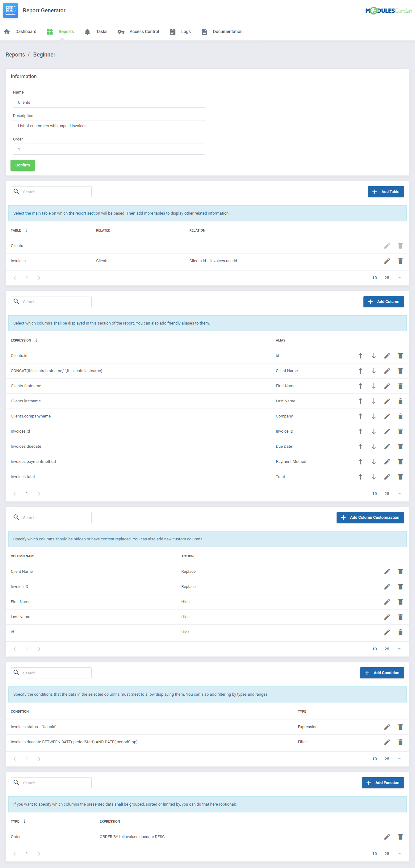
Task: Click Add Column Customization button
Action: [370, 518]
